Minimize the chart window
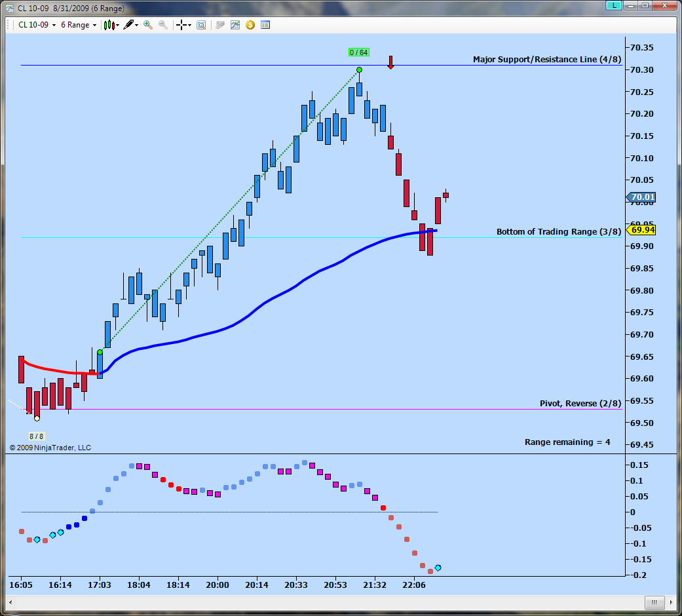The width and height of the screenshot is (682, 616). (631, 5)
